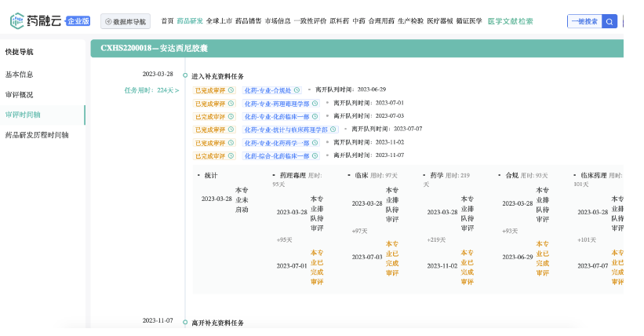The image size is (644, 336).
Task: Click clock icon beside 化药-综合-化药临床一部
Action: pyautogui.click(x=315, y=156)
